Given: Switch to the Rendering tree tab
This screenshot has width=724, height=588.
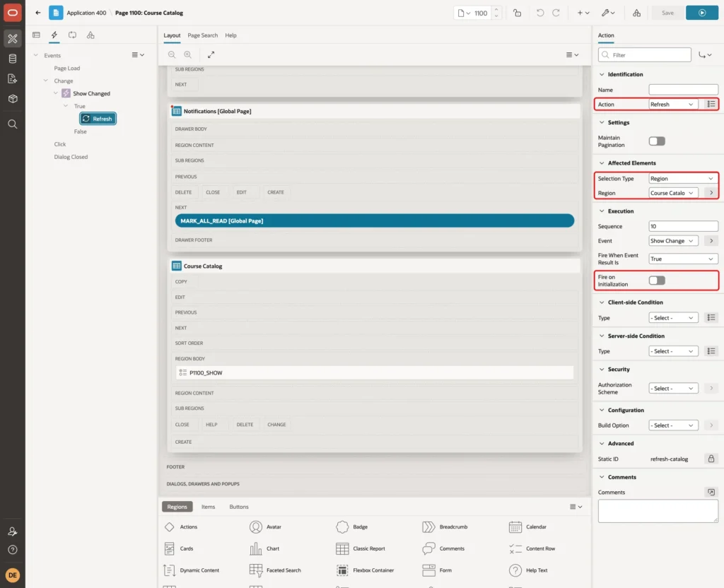Looking at the screenshot, I should (36, 35).
